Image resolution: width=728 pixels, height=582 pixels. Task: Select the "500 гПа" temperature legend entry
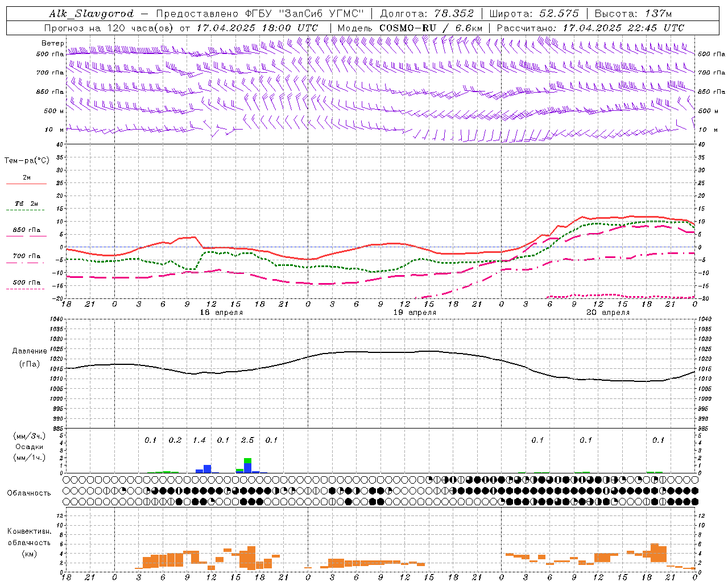tap(26, 282)
